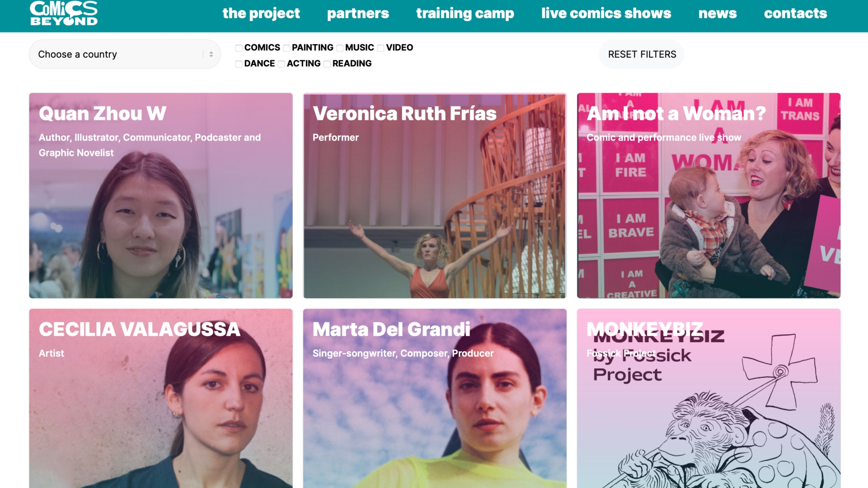
Task: Tick the PAINTING filter checkbox
Action: [287, 48]
